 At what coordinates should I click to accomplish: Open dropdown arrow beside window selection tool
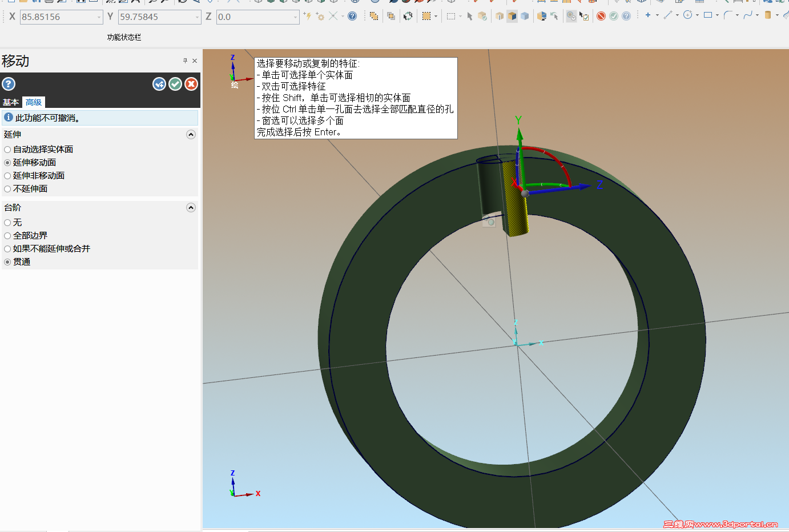(460, 17)
